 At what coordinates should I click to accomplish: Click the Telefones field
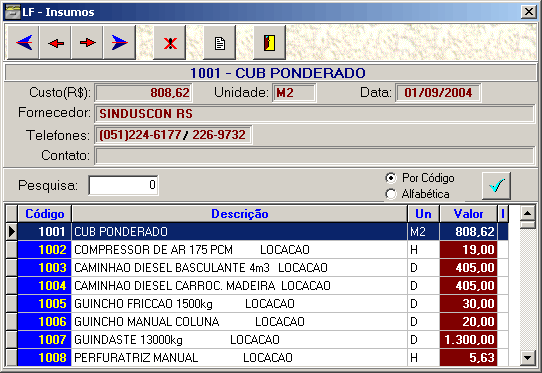[x=173, y=134]
